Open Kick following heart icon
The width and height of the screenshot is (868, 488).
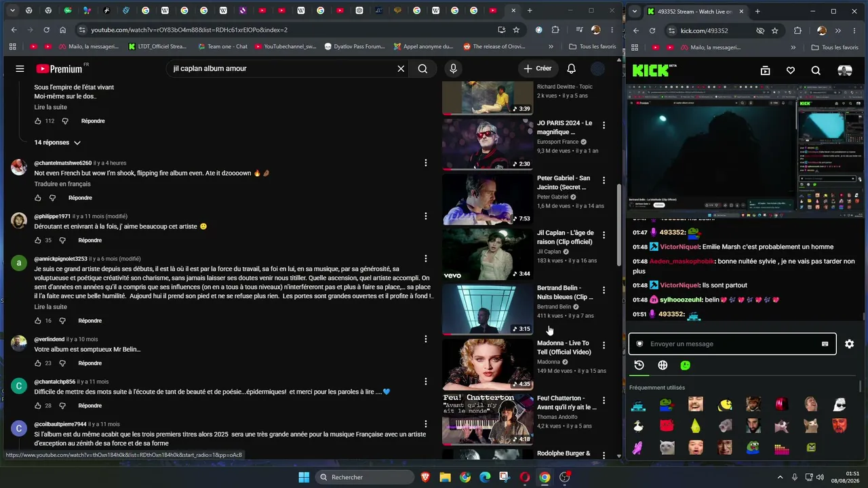[x=791, y=70]
